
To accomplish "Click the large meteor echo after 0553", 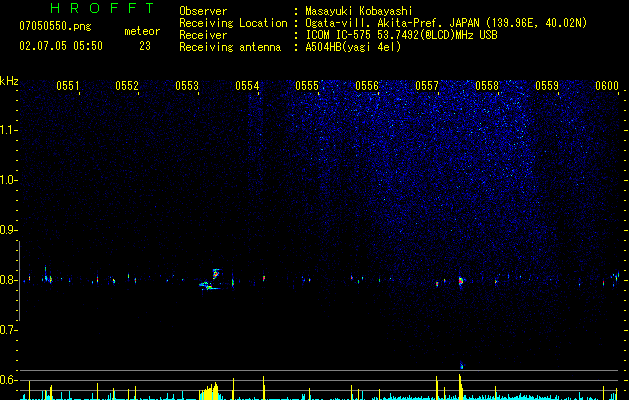I will tap(211, 280).
